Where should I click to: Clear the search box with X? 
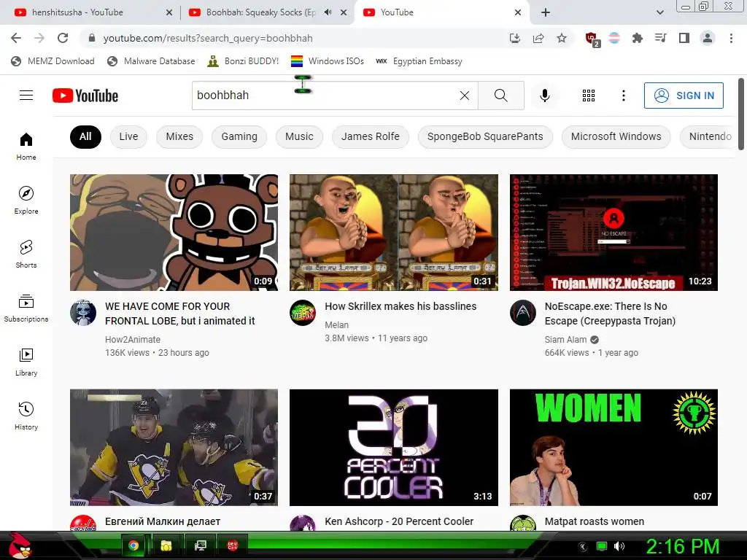(465, 96)
